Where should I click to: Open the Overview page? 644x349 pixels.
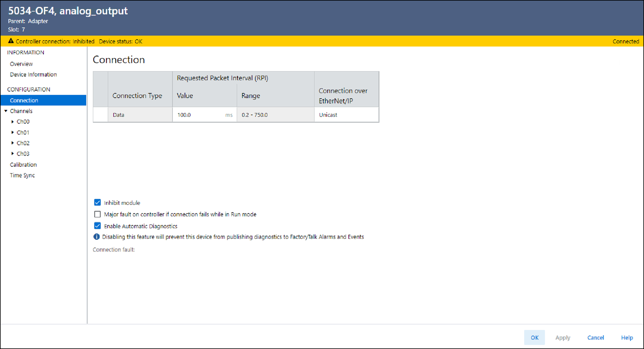tap(21, 64)
